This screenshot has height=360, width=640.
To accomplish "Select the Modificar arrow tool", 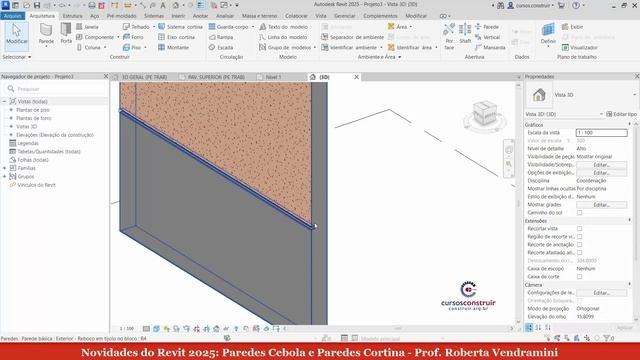I will tap(16, 35).
